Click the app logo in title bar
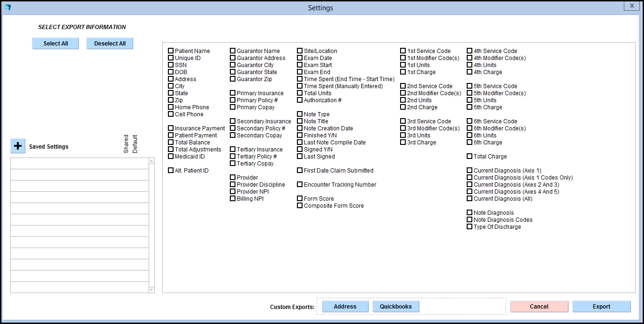Viewport: 644px width, 324px height. click(x=8, y=8)
